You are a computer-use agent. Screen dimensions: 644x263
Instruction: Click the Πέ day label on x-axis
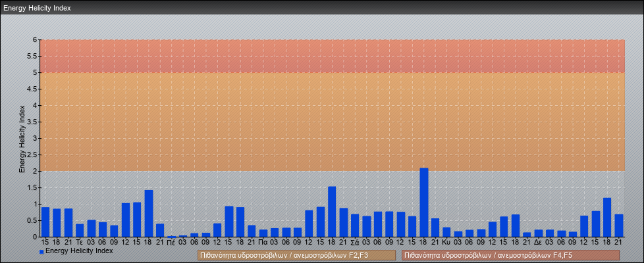coord(172,243)
